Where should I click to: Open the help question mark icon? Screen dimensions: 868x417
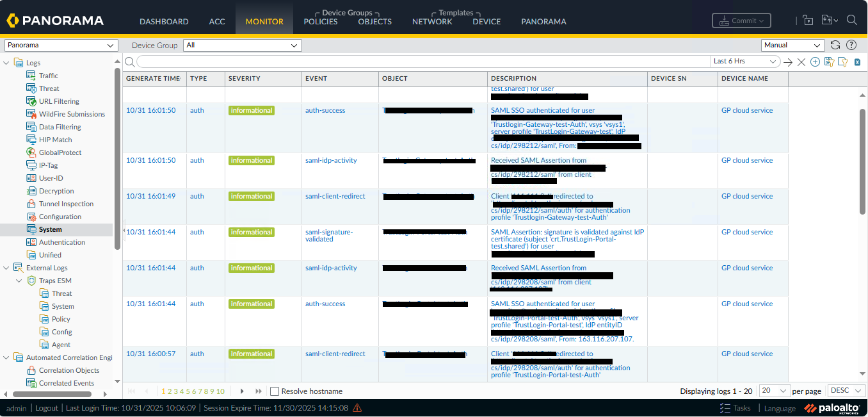click(x=851, y=45)
